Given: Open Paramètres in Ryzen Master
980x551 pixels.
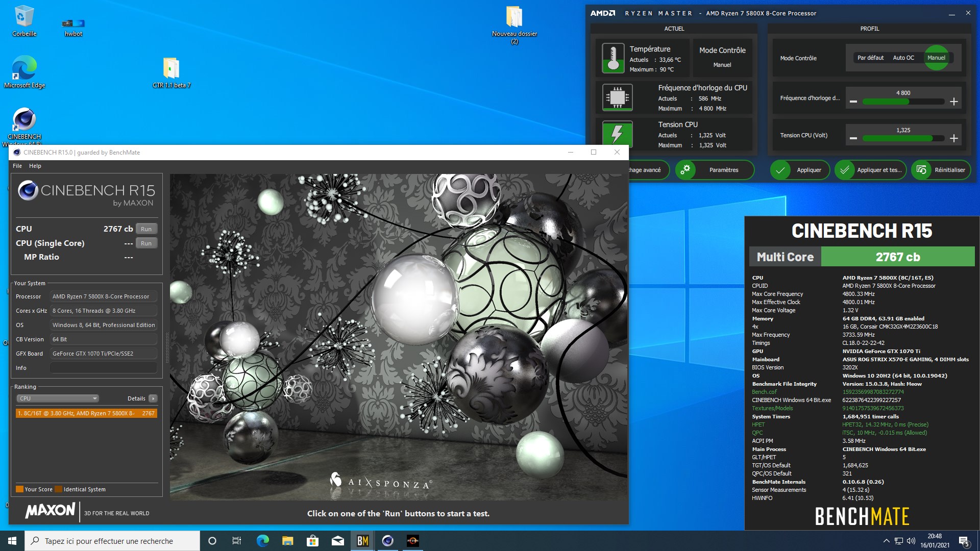Looking at the screenshot, I should click(x=715, y=170).
